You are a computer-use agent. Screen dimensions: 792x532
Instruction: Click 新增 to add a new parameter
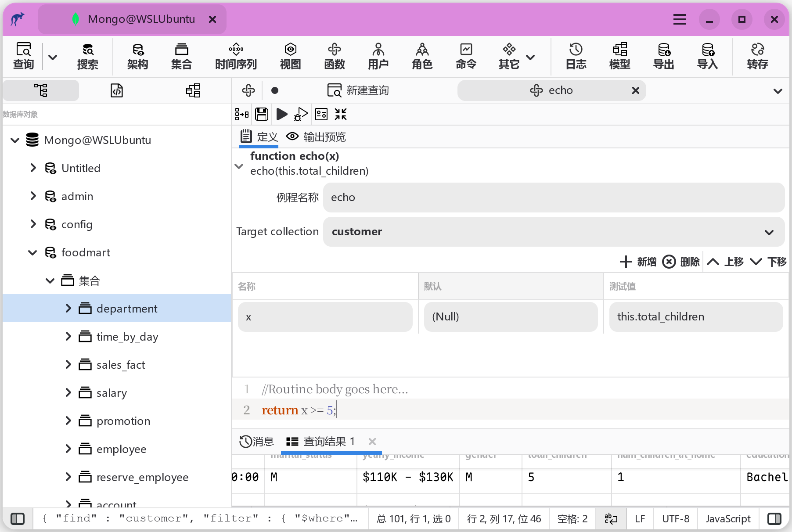(637, 261)
